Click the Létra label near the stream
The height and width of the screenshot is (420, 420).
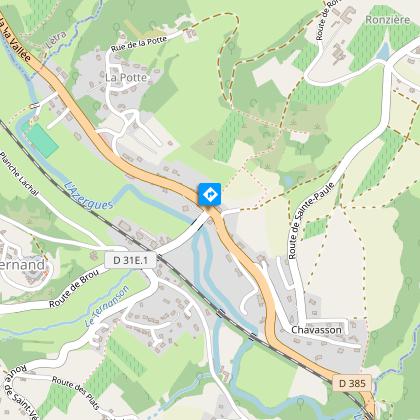point(57,40)
